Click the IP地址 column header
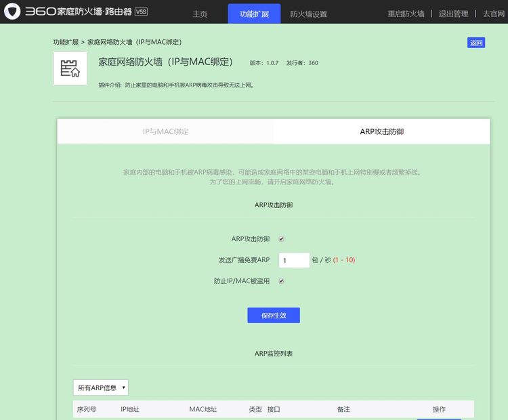 coord(130,409)
